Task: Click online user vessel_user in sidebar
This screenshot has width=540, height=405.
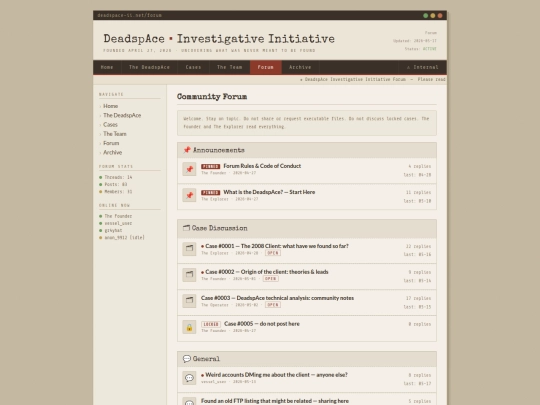Action: click(118, 224)
